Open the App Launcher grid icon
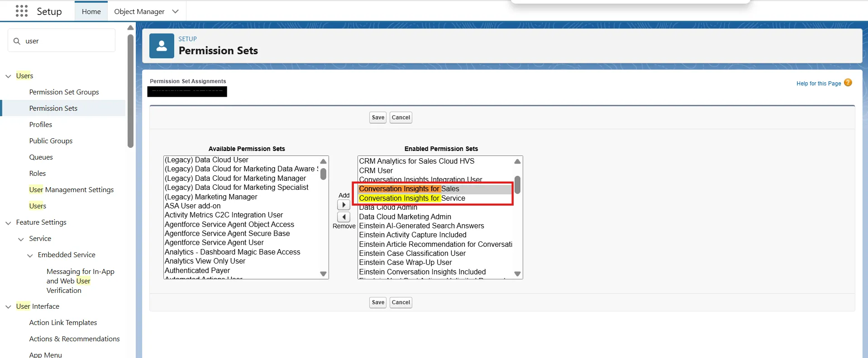This screenshot has height=358, width=868. coord(21,11)
